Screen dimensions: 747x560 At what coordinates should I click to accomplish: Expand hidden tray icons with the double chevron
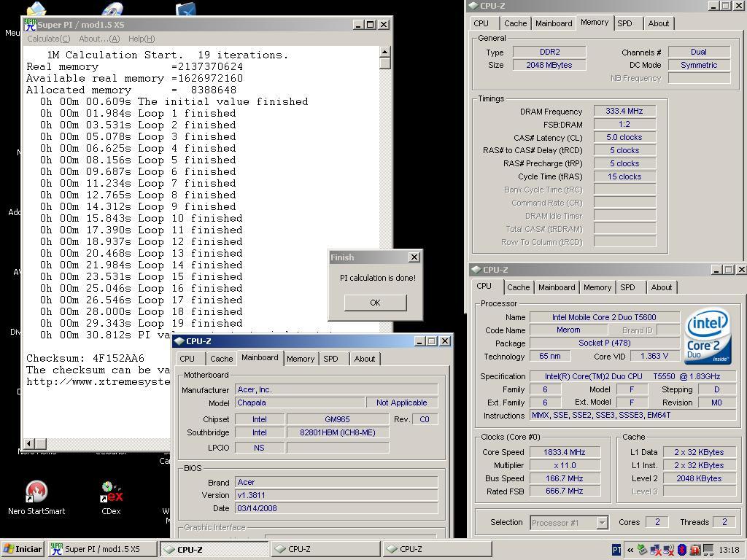tap(630, 550)
